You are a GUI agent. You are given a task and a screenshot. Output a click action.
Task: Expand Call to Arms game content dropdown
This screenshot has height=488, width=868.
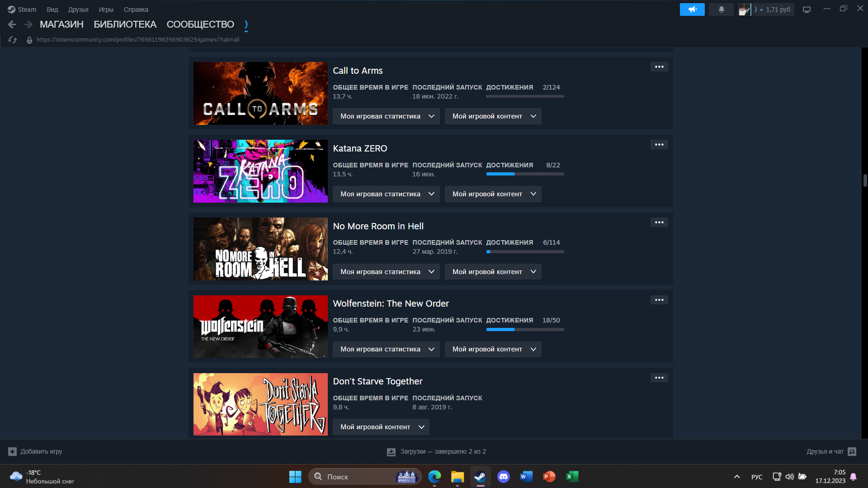(493, 116)
